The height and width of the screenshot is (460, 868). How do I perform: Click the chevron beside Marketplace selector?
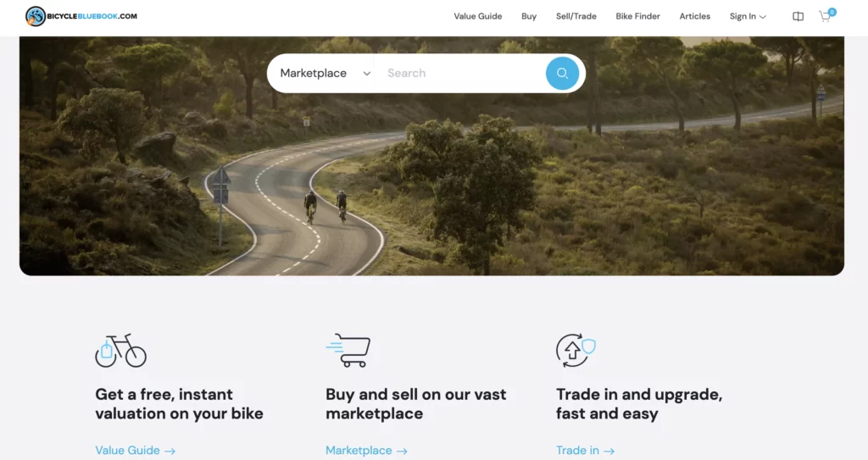pyautogui.click(x=366, y=74)
